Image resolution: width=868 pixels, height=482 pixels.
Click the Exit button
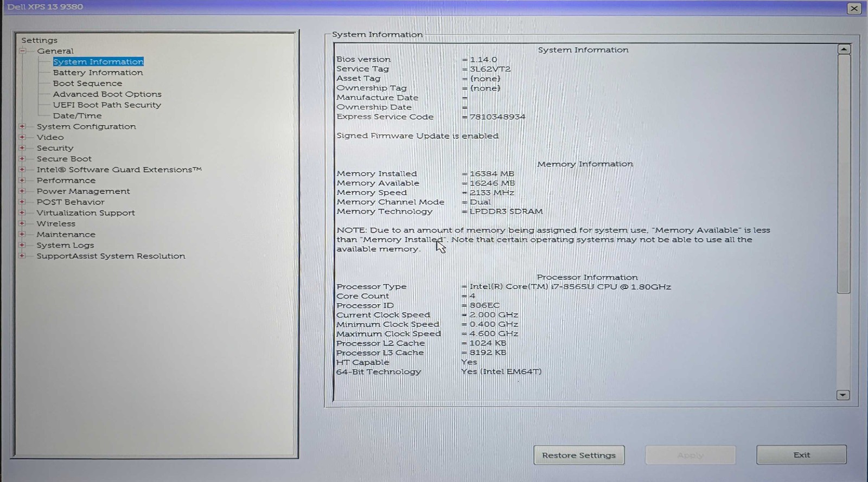click(x=801, y=455)
